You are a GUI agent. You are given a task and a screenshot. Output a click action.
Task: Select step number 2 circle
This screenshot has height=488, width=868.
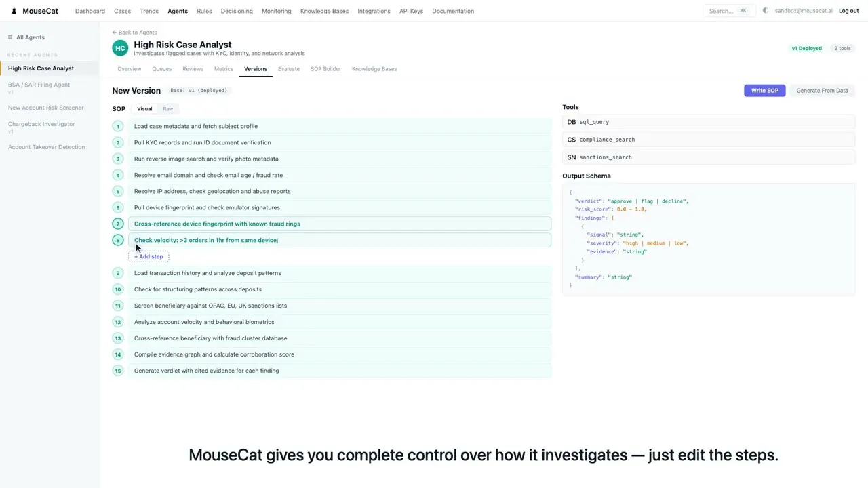[118, 142]
